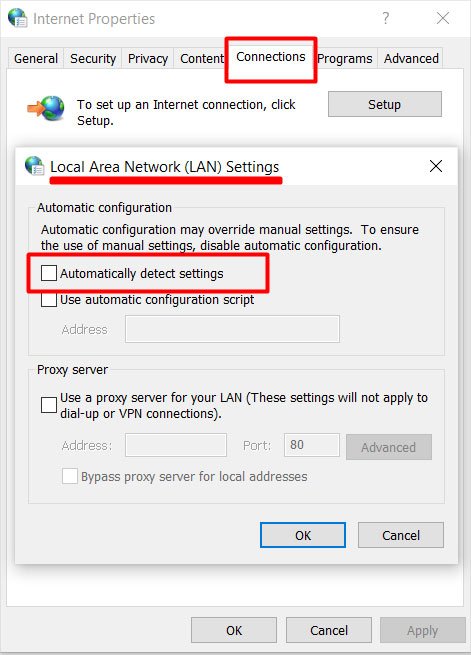Click the LAN Settings dialog globe icon
471x655 pixels.
[34, 165]
